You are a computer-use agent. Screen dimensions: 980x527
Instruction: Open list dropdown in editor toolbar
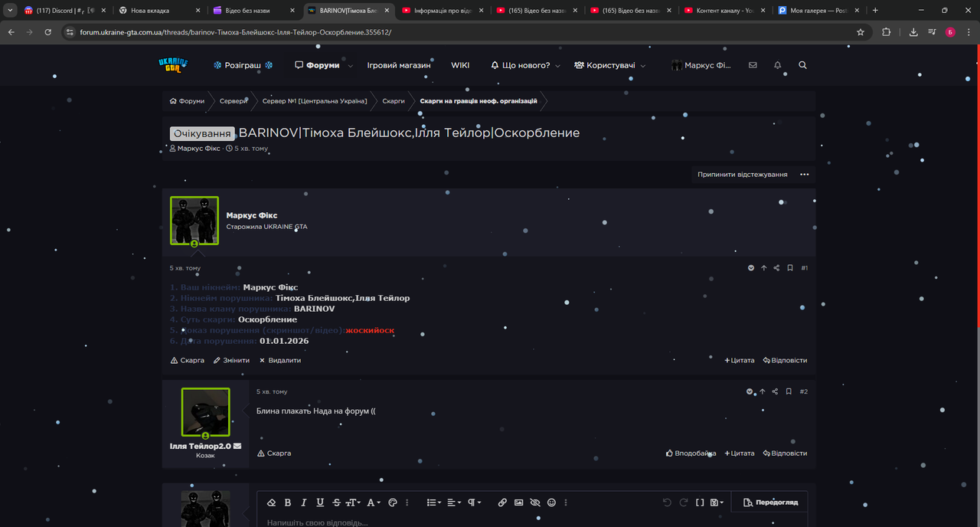click(x=433, y=502)
